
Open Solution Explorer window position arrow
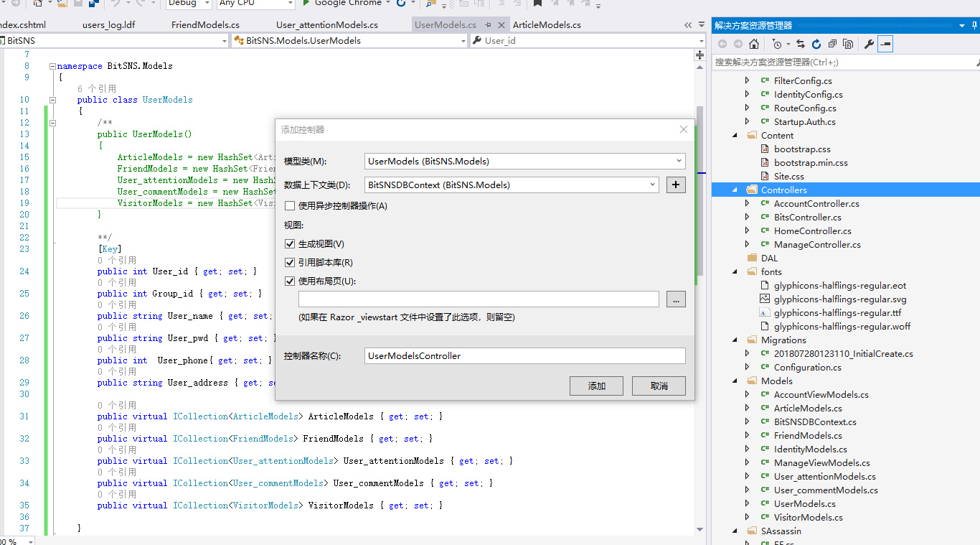coord(962,26)
